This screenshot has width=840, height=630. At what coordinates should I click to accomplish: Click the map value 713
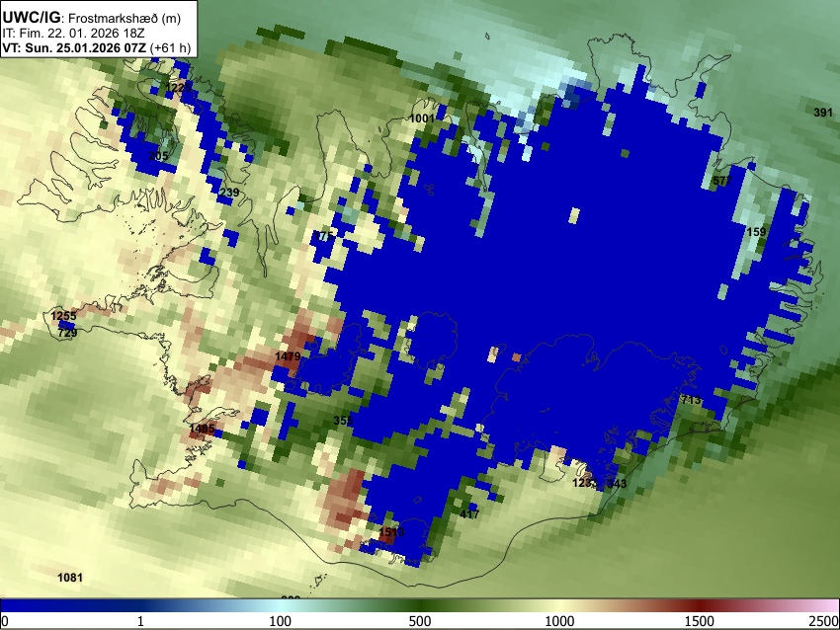point(691,400)
